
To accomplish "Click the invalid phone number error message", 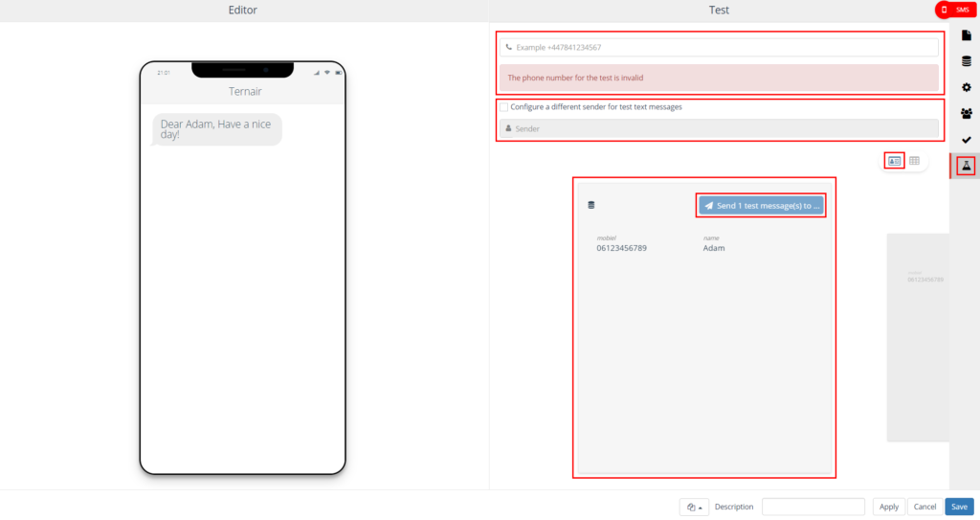I will (719, 79).
